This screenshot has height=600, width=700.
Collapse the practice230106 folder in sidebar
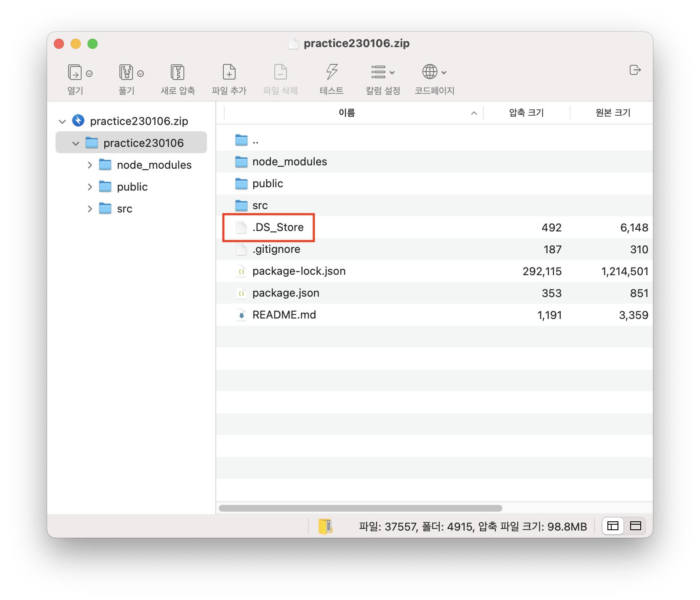click(x=76, y=143)
